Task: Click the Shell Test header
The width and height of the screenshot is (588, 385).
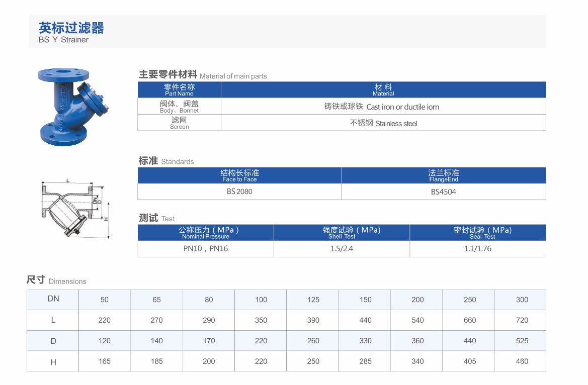Action: click(342, 232)
